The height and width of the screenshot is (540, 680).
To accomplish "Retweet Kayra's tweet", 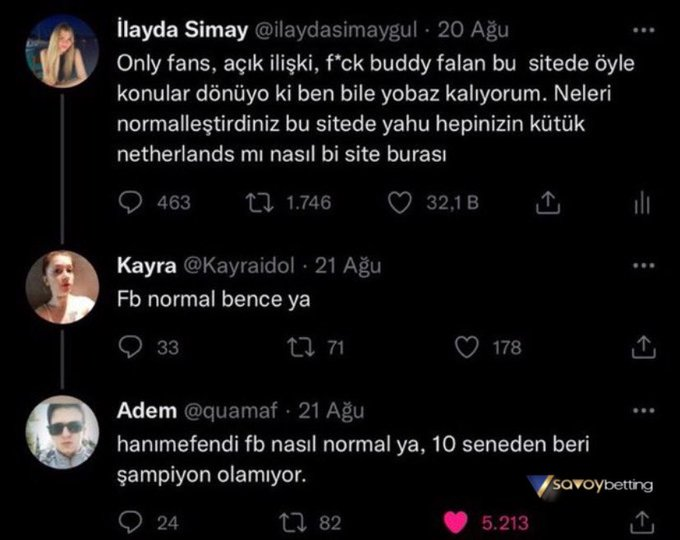I will pyautogui.click(x=301, y=347).
